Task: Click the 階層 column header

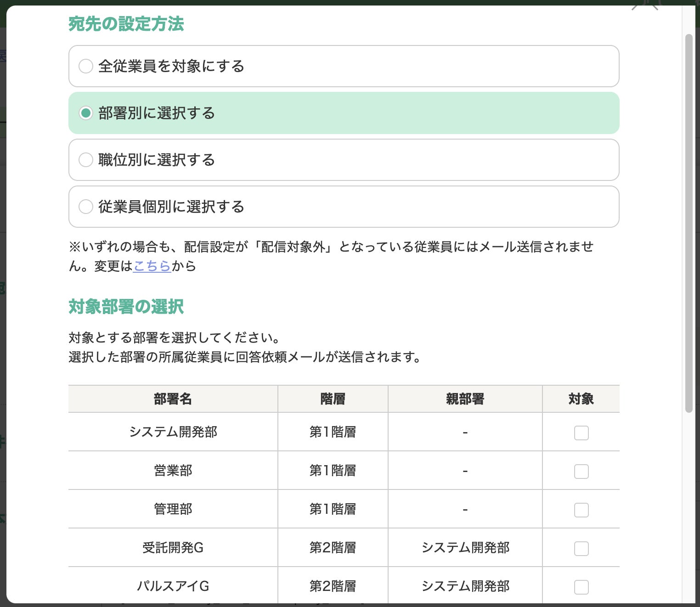Action: click(x=333, y=399)
